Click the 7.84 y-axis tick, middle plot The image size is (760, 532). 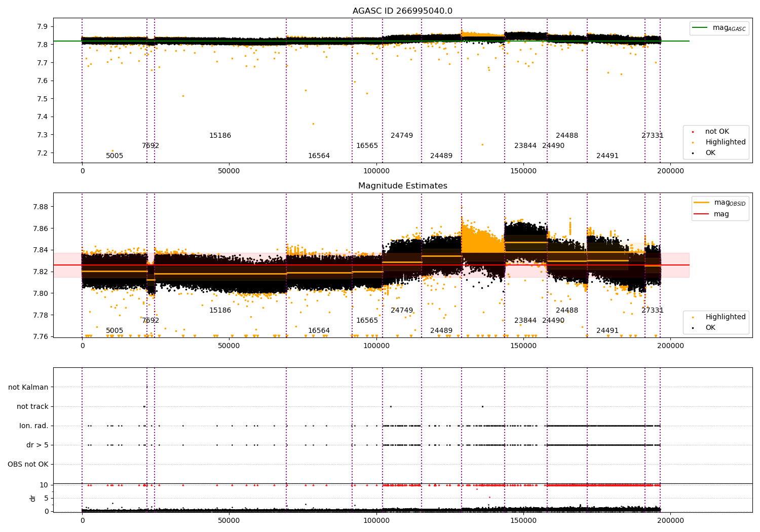click(41, 250)
